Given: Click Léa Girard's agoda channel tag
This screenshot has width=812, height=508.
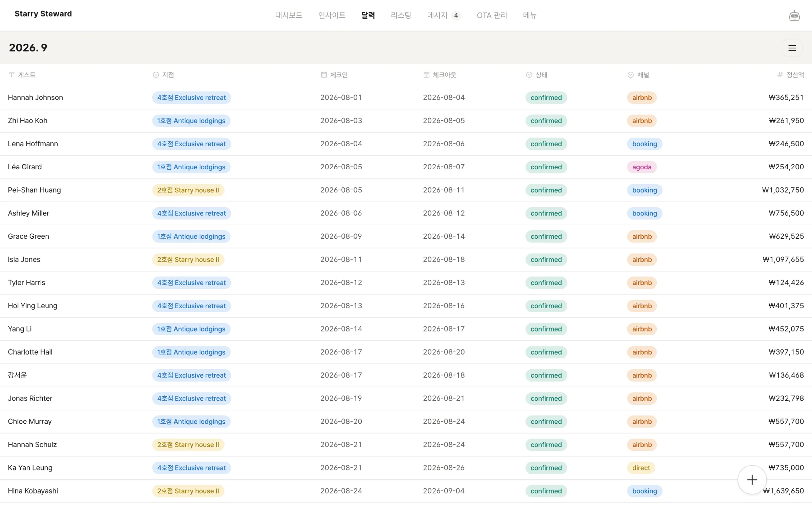Looking at the screenshot, I should (642, 167).
